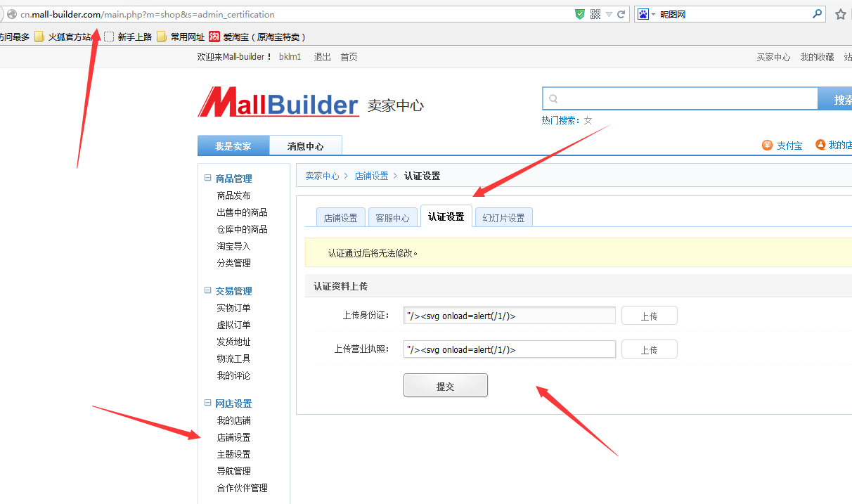Image resolution: width=852 pixels, height=504 pixels.
Task: Open 商品发布 menu item
Action: click(x=233, y=195)
